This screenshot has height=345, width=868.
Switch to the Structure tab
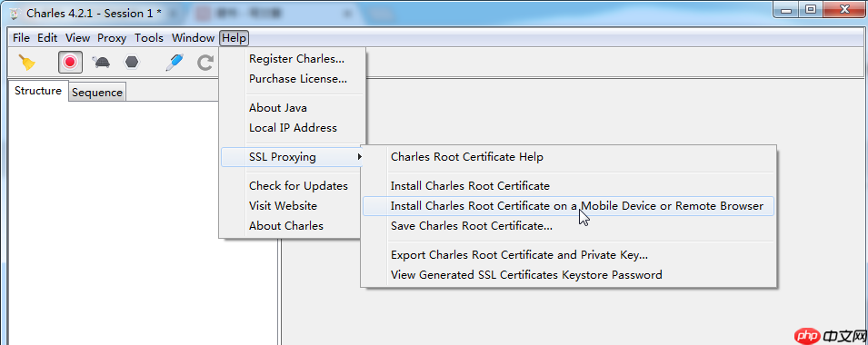[37, 91]
